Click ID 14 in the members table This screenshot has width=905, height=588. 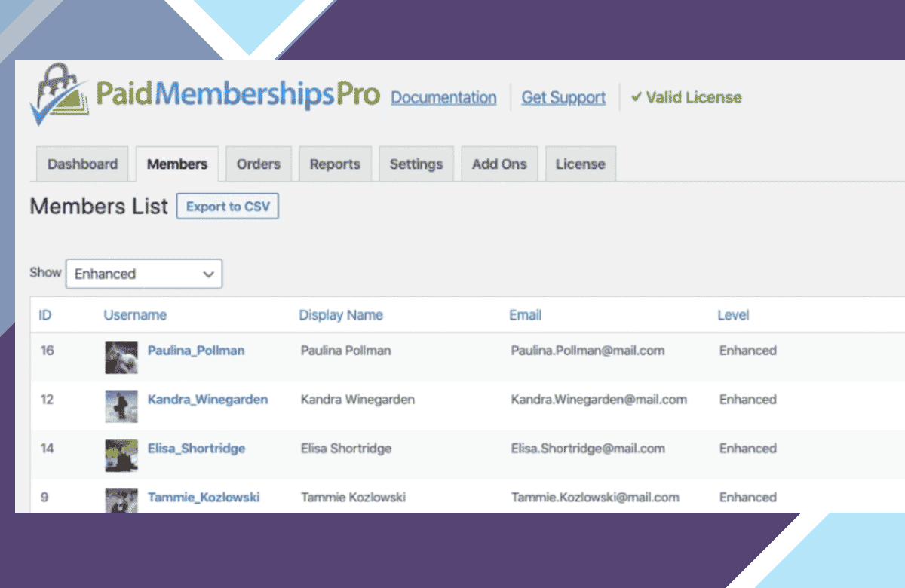47,449
